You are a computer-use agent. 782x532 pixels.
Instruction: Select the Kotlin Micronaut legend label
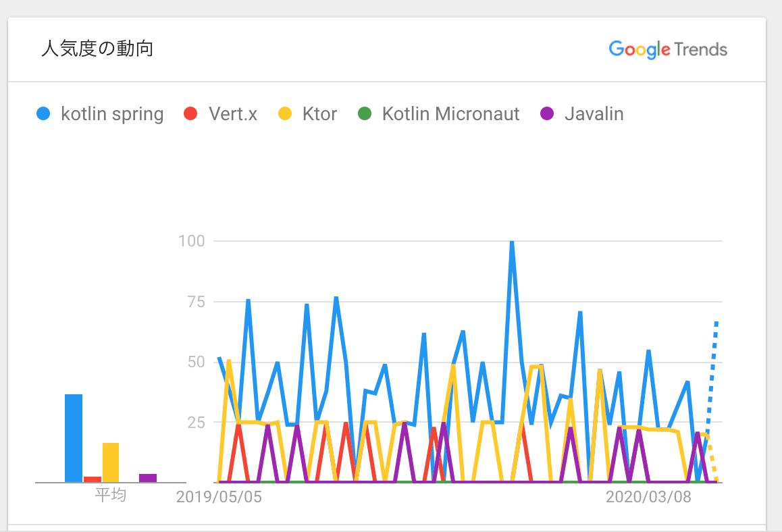tap(450, 114)
